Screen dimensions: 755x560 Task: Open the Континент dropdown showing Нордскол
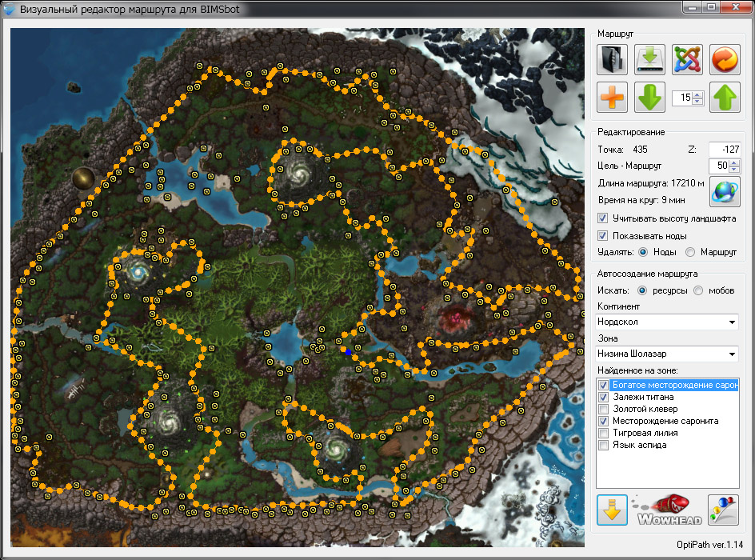(x=667, y=322)
